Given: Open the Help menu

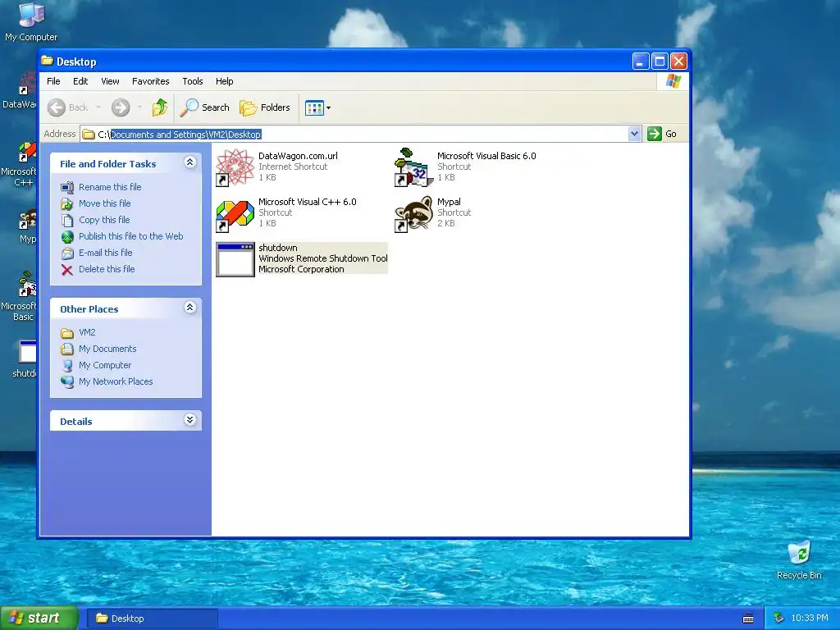Looking at the screenshot, I should coord(225,81).
